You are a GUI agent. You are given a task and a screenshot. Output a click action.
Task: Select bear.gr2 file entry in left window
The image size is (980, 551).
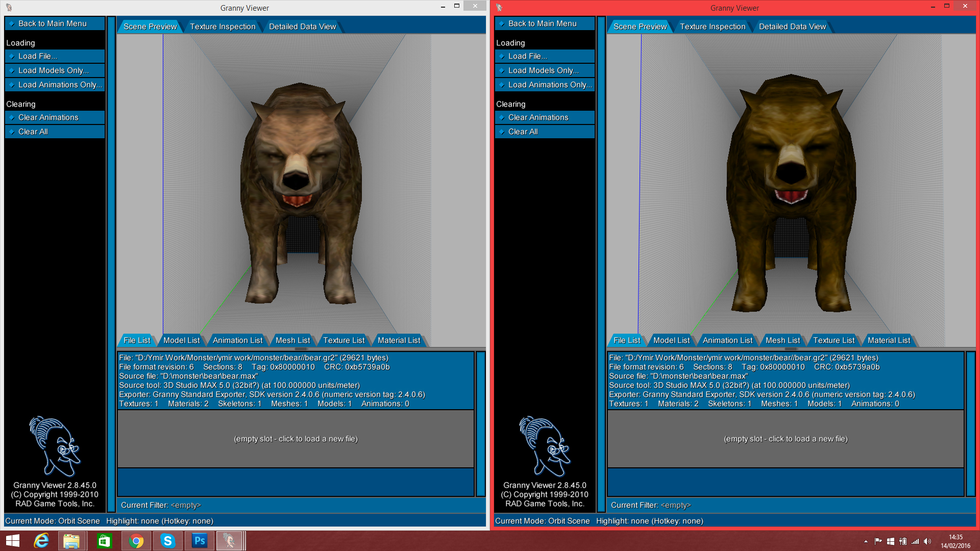pos(296,381)
